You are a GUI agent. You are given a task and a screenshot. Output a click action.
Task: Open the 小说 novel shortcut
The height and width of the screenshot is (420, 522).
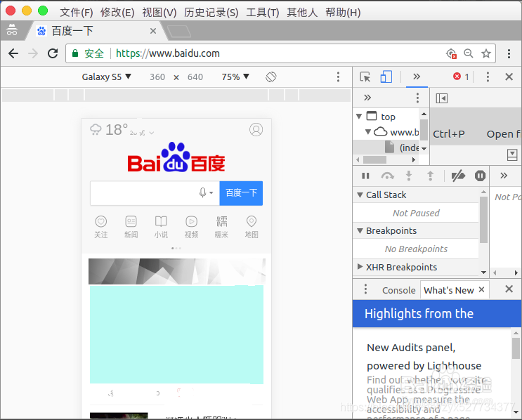[x=161, y=227]
